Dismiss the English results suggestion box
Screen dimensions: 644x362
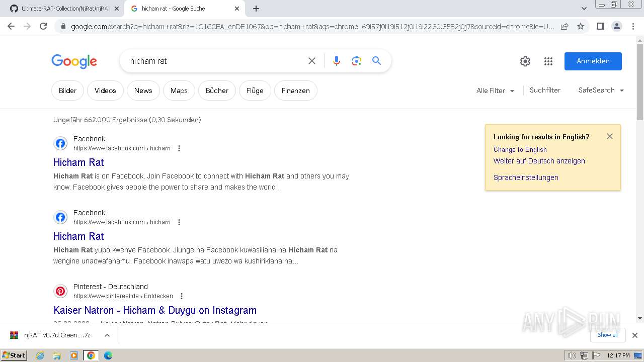[610, 136]
